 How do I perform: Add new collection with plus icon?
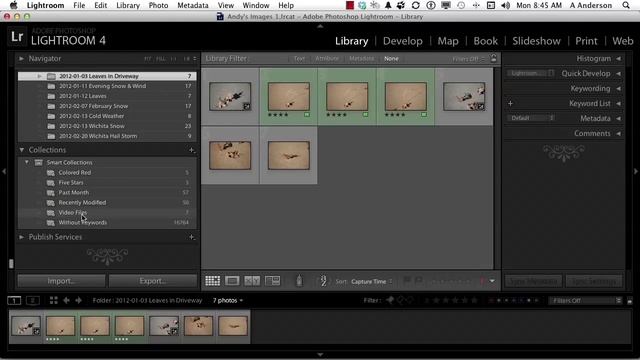pos(191,150)
